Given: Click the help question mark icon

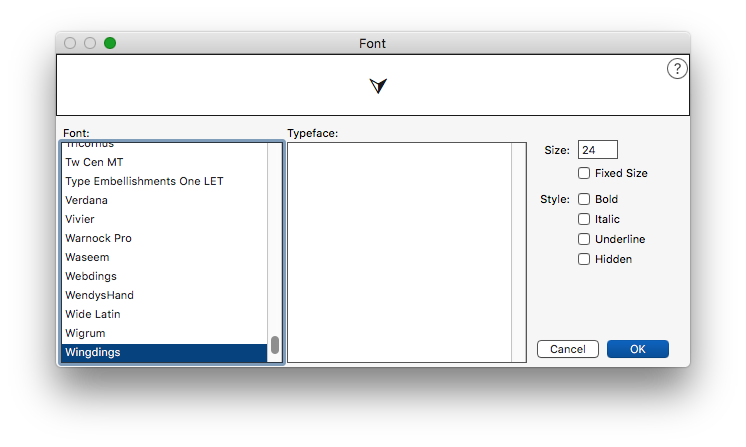Looking at the screenshot, I should [x=677, y=69].
